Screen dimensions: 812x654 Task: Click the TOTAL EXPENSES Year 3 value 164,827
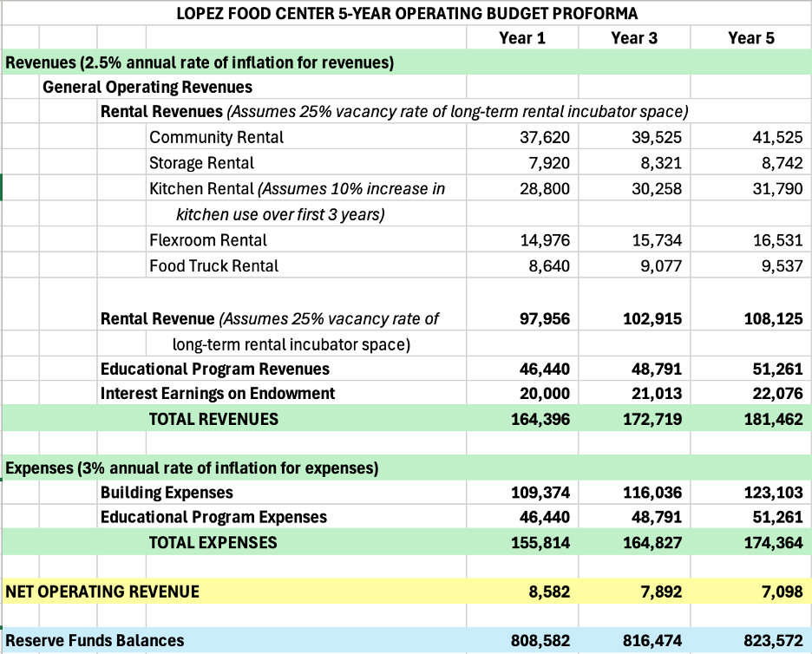(x=652, y=542)
